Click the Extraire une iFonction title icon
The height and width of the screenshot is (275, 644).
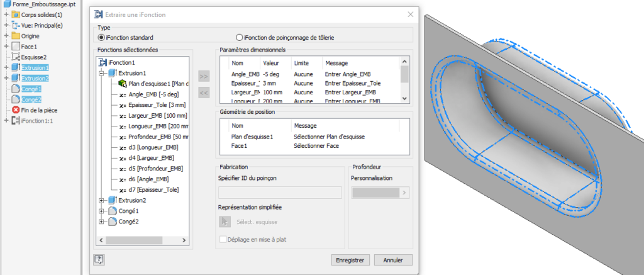99,15
